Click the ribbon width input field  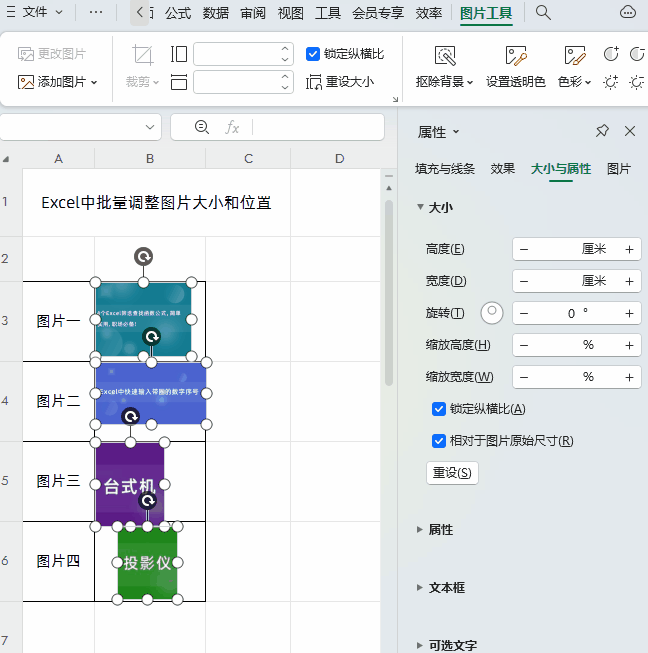(x=237, y=82)
